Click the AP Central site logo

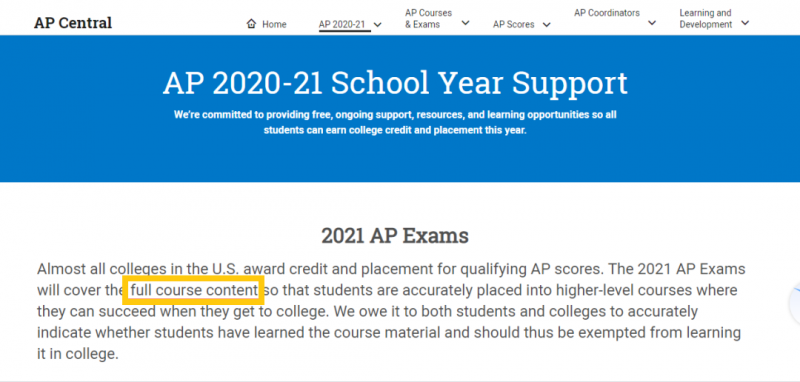click(73, 23)
